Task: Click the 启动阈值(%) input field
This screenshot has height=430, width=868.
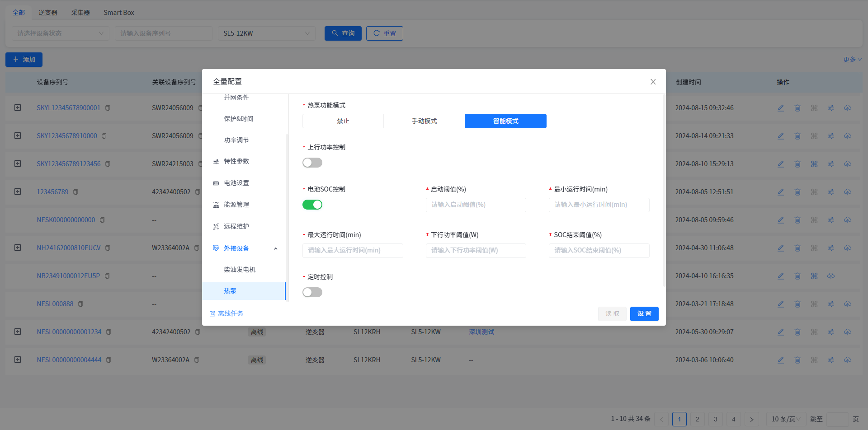Action: [476, 205]
